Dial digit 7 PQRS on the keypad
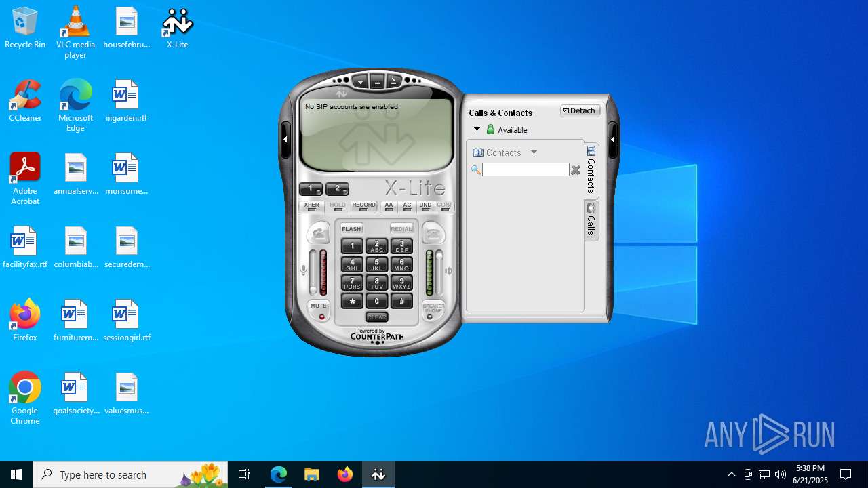This screenshot has height=488, width=868. coord(352,283)
